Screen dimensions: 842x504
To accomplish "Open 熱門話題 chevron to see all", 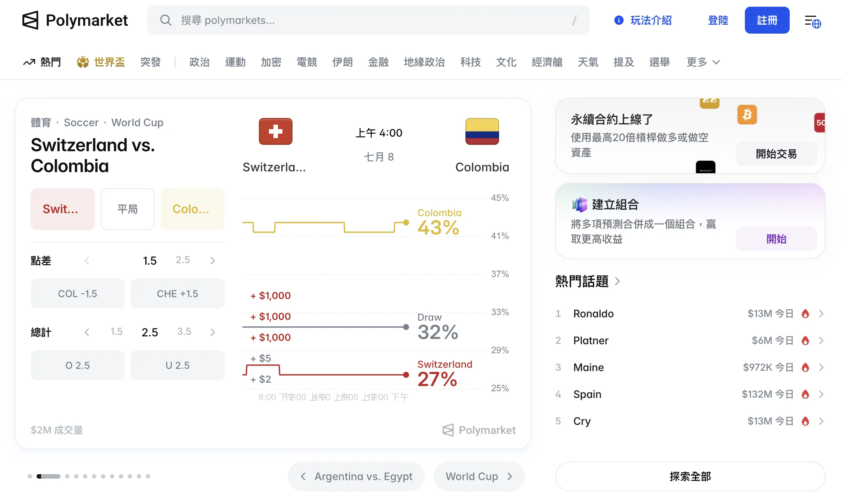I will pos(617,281).
